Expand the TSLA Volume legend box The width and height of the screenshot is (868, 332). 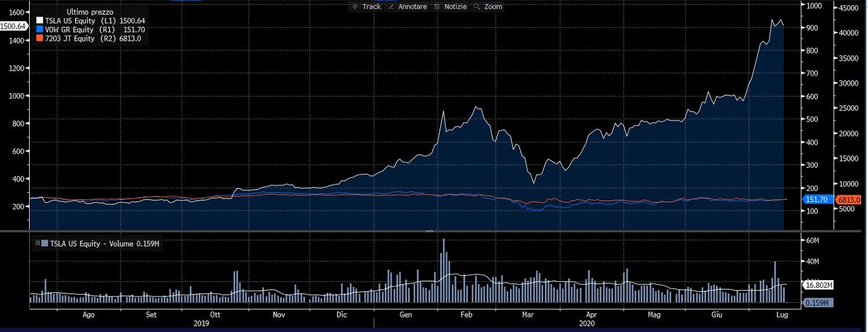click(38, 243)
